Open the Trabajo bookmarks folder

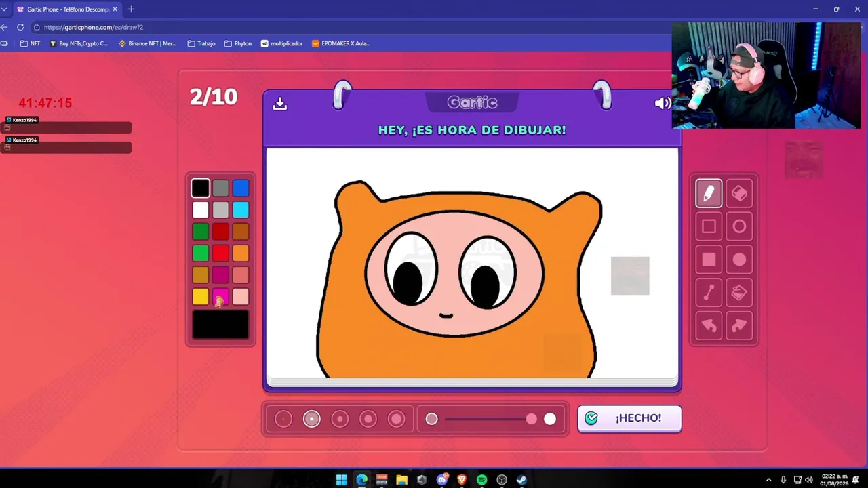pos(201,43)
